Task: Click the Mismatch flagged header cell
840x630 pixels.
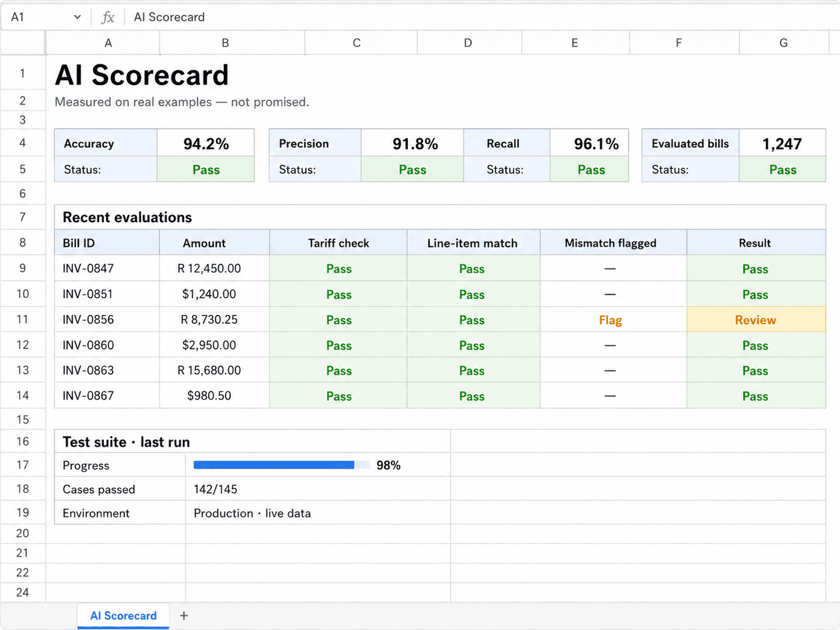Action: (613, 242)
